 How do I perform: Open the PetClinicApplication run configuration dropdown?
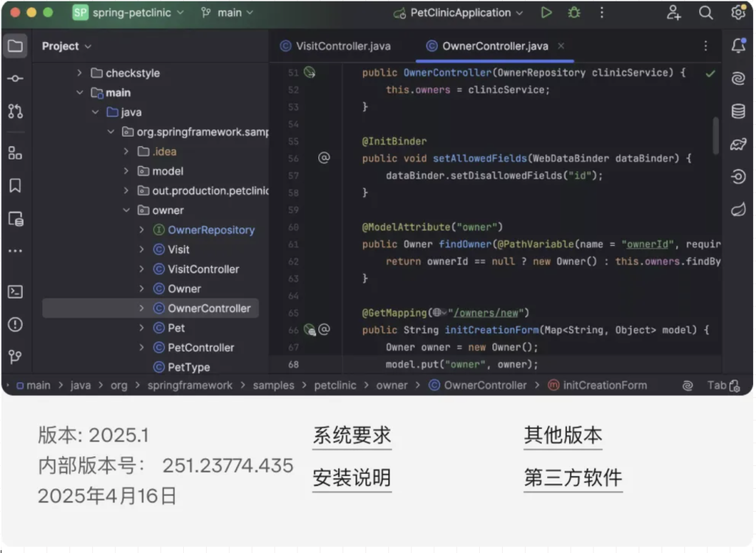(458, 13)
